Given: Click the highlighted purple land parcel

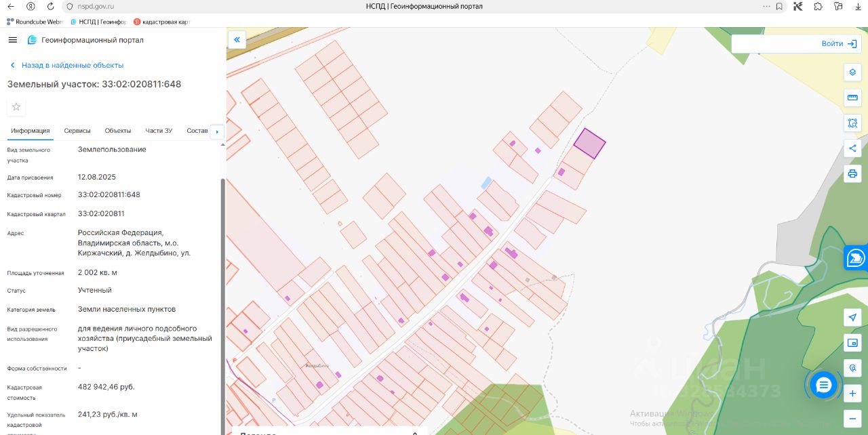Looking at the screenshot, I should point(589,144).
